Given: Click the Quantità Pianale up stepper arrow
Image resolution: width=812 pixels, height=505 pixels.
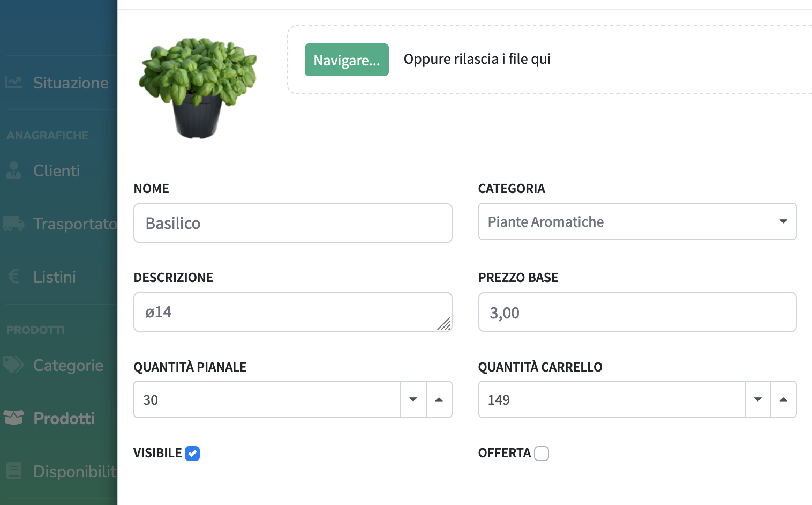Looking at the screenshot, I should [x=439, y=399].
